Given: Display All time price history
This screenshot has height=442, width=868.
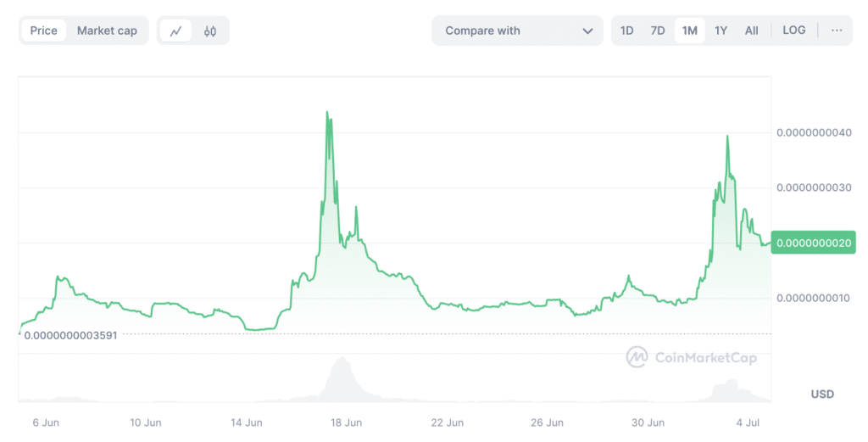Looking at the screenshot, I should pyautogui.click(x=751, y=31).
